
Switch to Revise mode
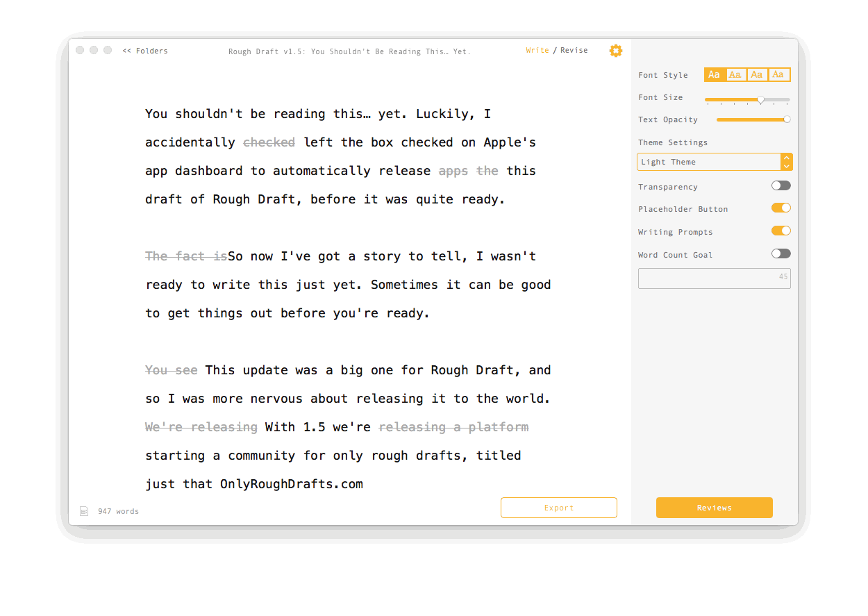point(574,50)
